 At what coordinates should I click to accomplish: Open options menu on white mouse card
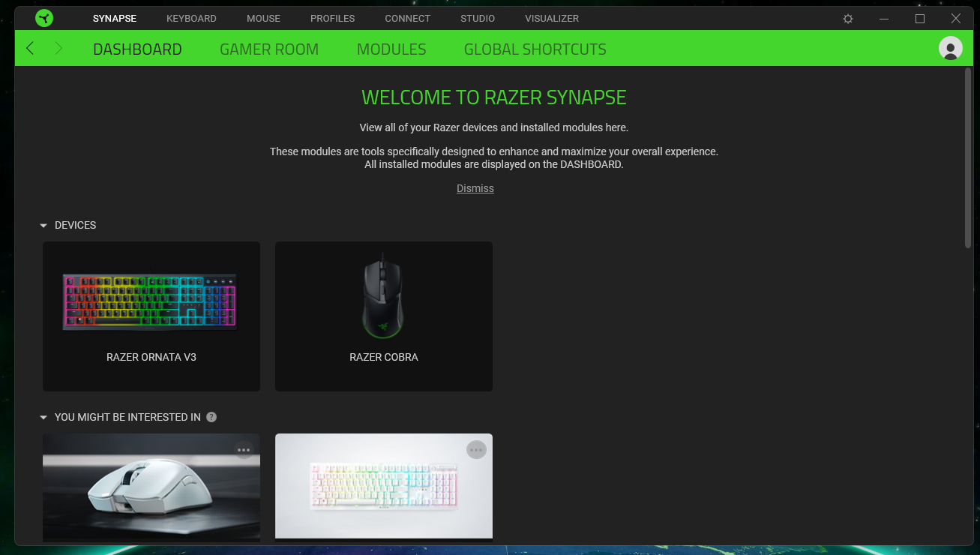click(x=244, y=450)
